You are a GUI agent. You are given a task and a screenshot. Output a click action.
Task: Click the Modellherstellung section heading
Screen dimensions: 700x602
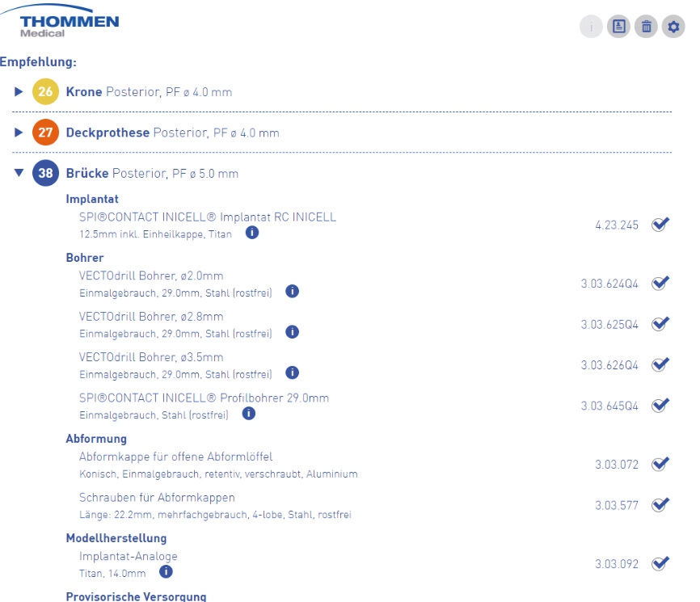point(116,538)
